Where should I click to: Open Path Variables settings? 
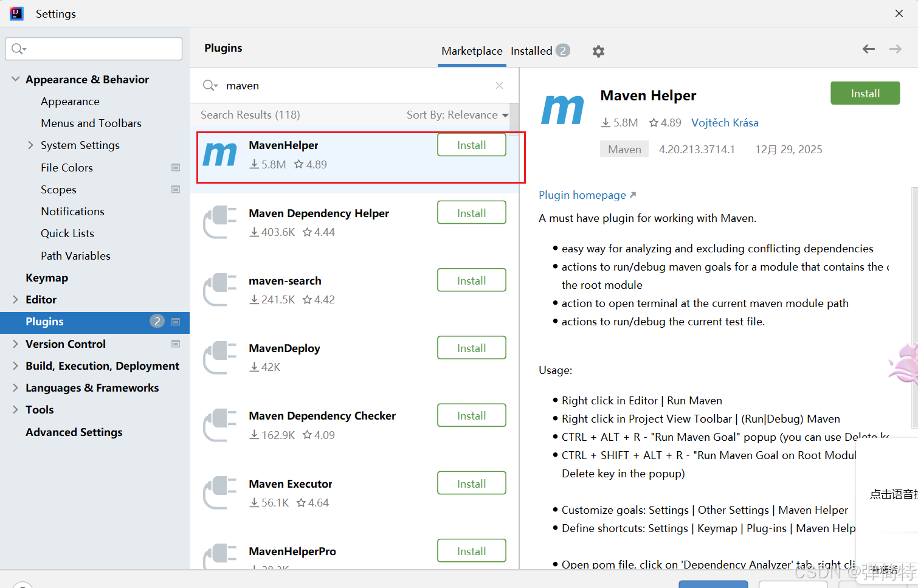(75, 255)
